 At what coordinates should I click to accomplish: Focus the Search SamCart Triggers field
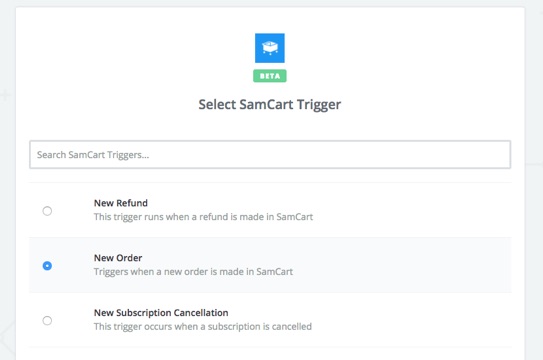[270, 154]
